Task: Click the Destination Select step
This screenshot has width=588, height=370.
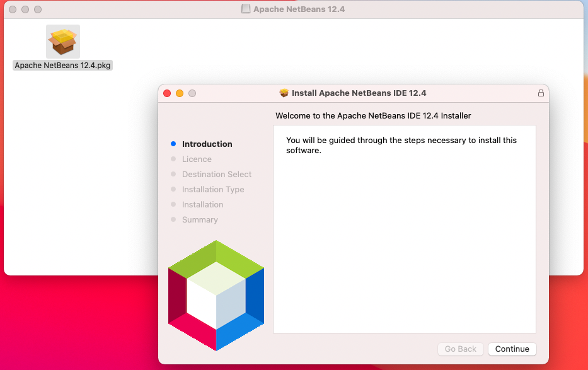Action: point(216,175)
